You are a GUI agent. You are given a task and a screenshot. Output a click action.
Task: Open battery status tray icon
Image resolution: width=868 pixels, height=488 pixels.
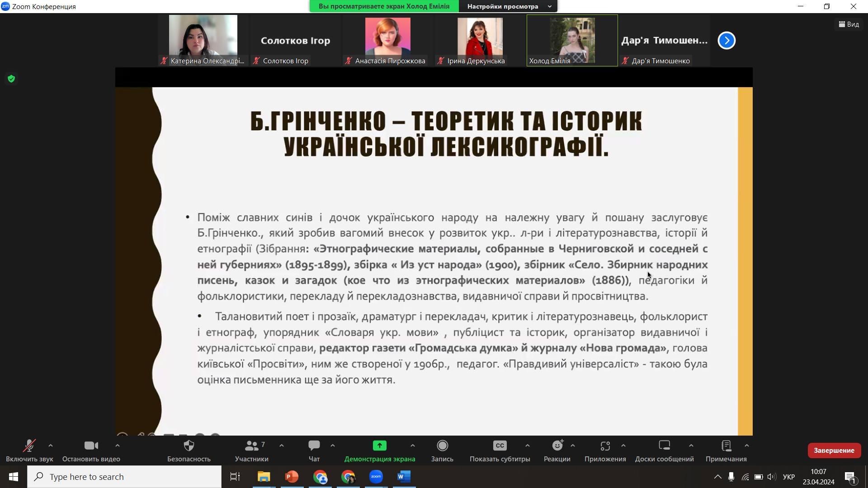tap(759, 477)
